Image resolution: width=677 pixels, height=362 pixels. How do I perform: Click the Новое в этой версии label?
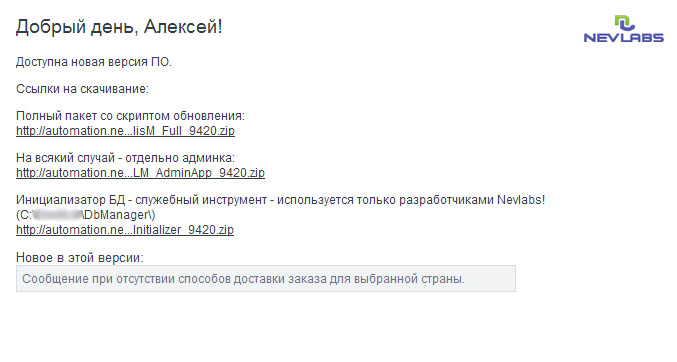79,258
